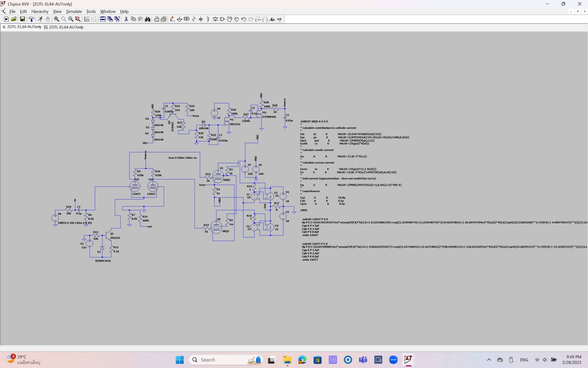This screenshot has height=368, width=588.
Task: Run the simulation with the running man icon
Action: tap(40, 19)
